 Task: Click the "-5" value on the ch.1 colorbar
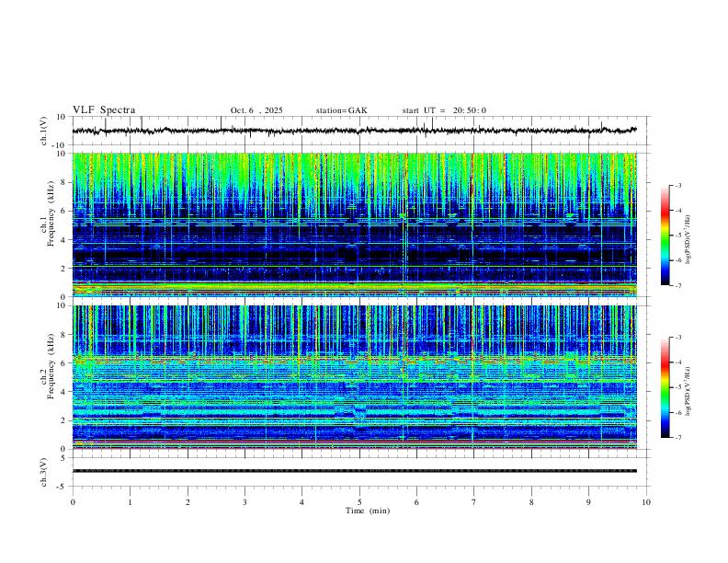click(x=678, y=236)
